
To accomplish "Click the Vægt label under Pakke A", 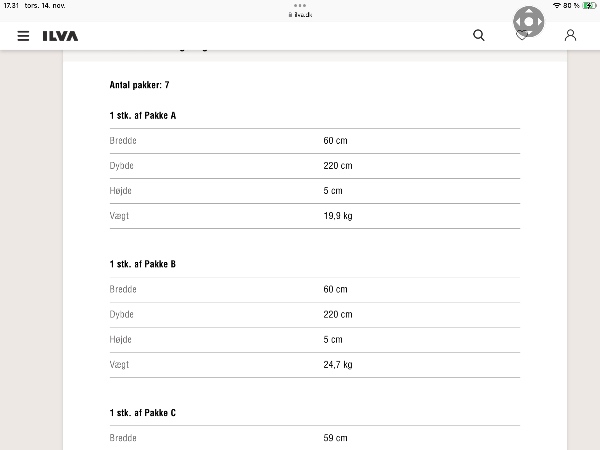I will coord(120,216).
